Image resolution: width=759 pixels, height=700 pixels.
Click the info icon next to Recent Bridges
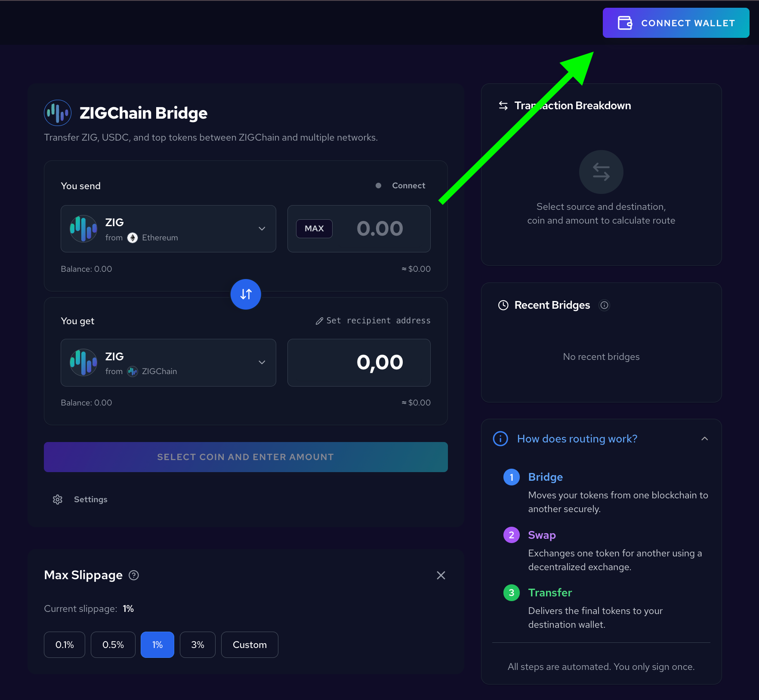(604, 305)
